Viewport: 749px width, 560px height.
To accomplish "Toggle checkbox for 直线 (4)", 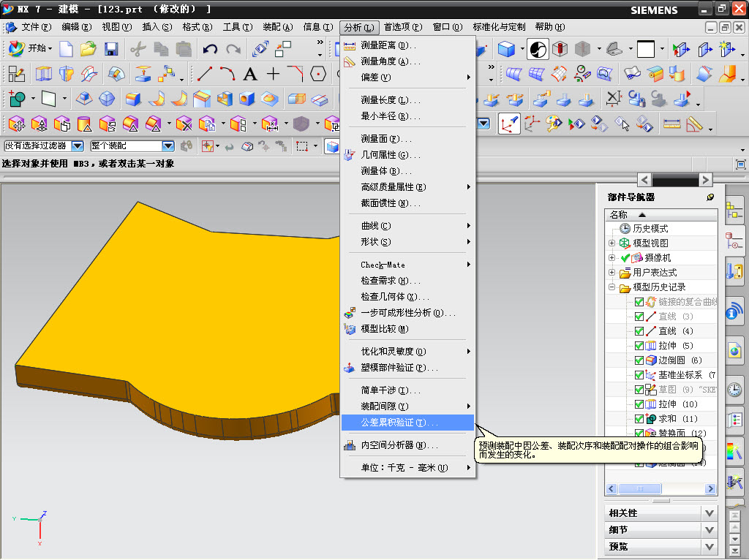I will tap(639, 331).
